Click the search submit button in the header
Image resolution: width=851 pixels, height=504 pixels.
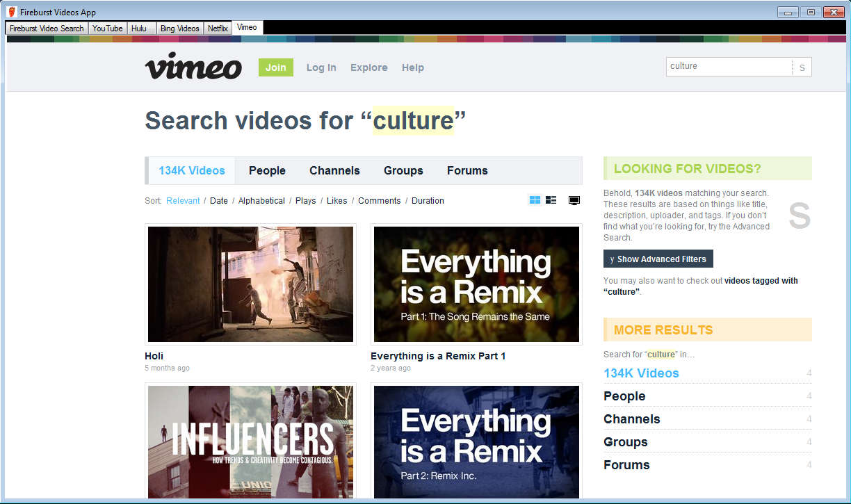click(x=802, y=67)
